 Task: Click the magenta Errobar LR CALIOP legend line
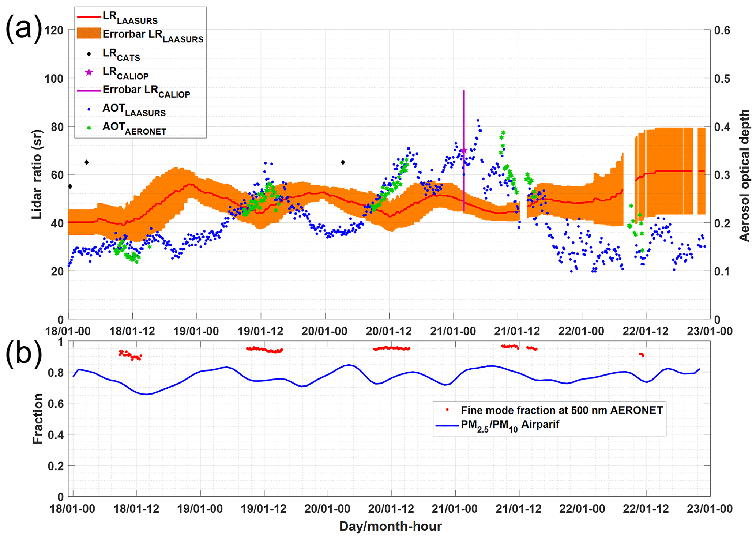(x=89, y=90)
